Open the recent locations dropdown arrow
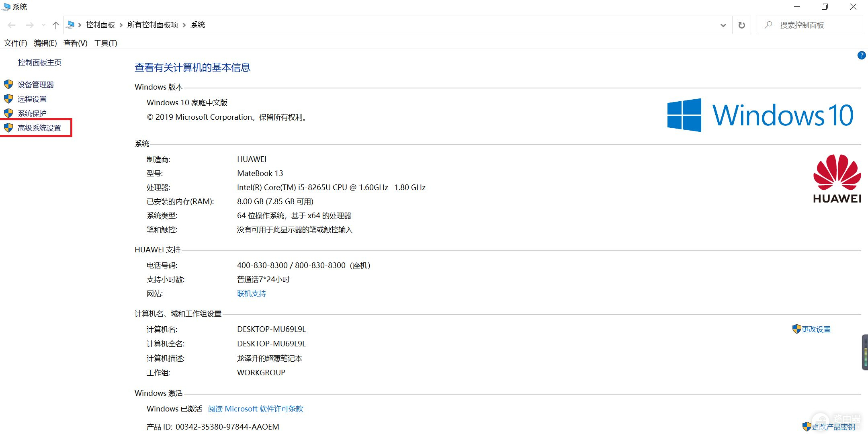 click(43, 25)
